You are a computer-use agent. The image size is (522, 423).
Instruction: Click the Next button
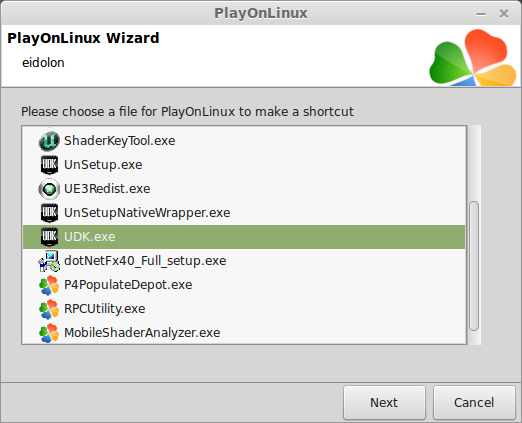[384, 402]
